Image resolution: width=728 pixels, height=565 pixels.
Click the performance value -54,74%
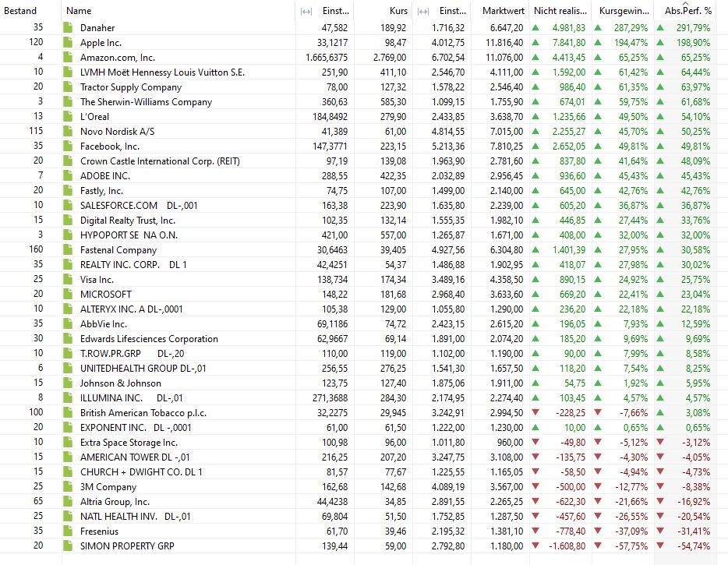(694, 546)
